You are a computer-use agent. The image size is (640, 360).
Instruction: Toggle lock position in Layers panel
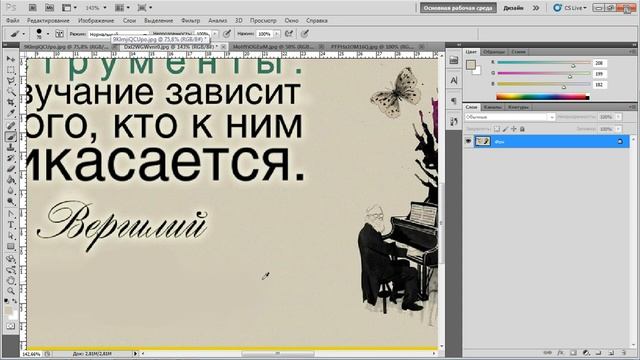(513, 129)
